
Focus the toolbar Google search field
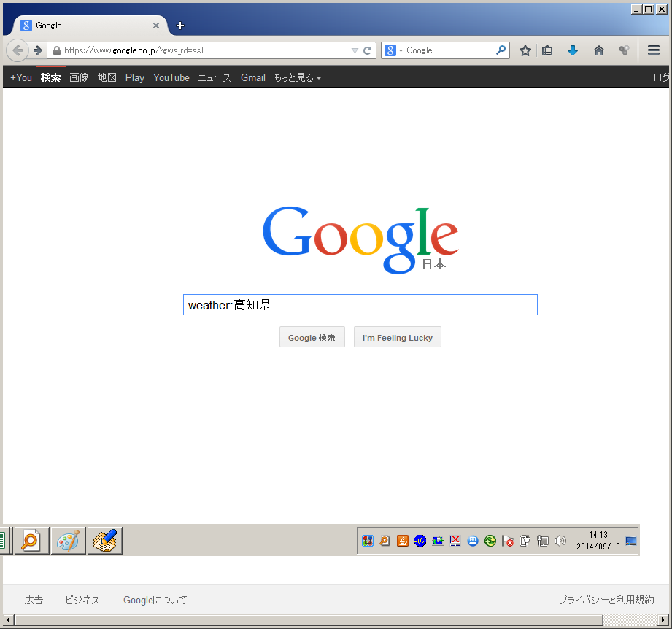point(449,50)
